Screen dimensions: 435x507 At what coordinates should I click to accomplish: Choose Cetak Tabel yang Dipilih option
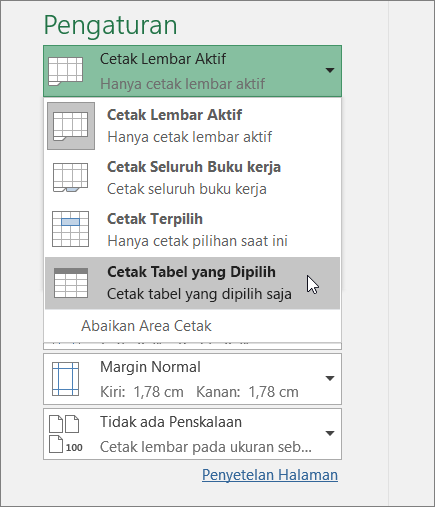tap(192, 283)
